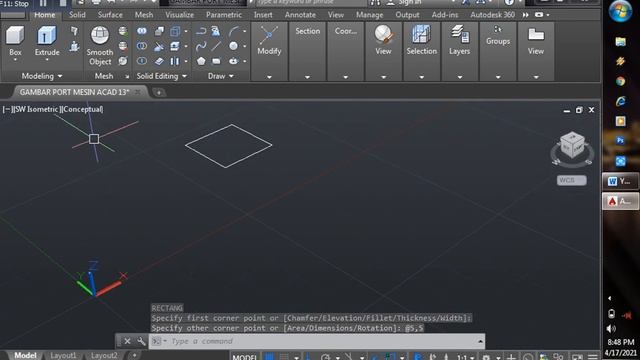Screen dimensions: 640x360
Task: Open the Word document taskbar button
Action: pyautogui.click(x=620, y=181)
